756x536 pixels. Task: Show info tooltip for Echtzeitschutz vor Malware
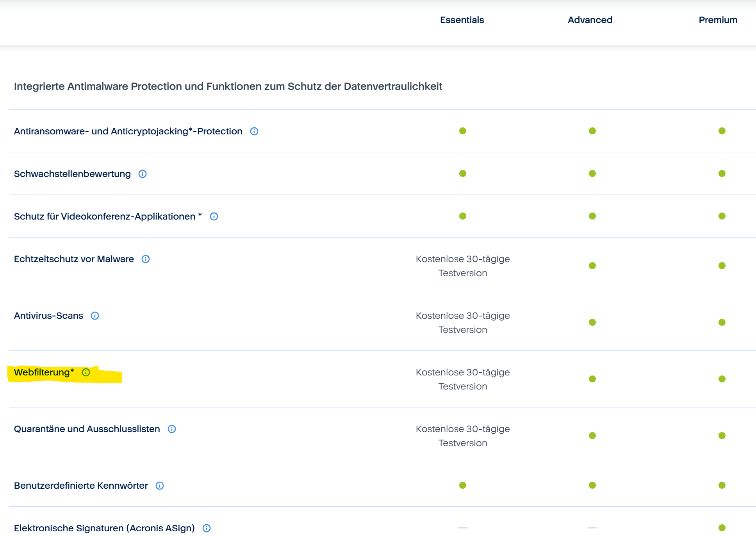tap(146, 259)
